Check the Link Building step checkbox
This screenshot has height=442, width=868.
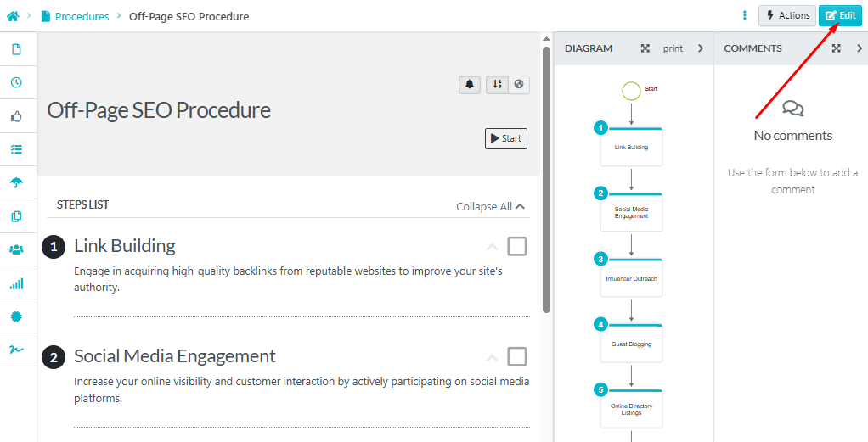coord(517,246)
